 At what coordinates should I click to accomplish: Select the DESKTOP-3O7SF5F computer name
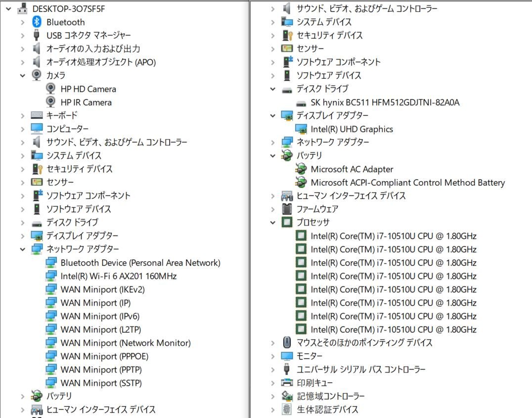point(69,9)
